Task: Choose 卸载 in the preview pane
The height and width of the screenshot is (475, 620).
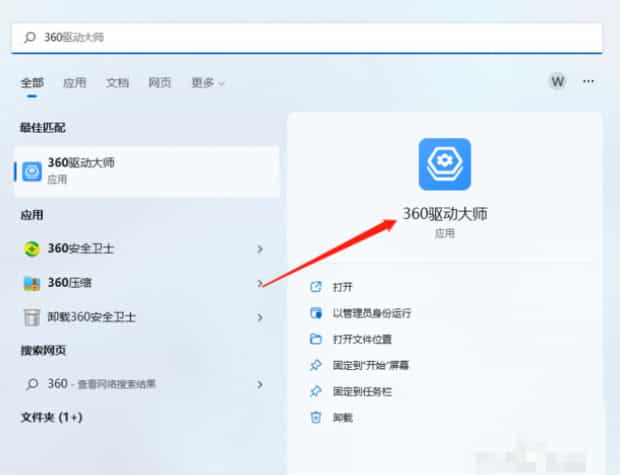Action: click(x=342, y=418)
